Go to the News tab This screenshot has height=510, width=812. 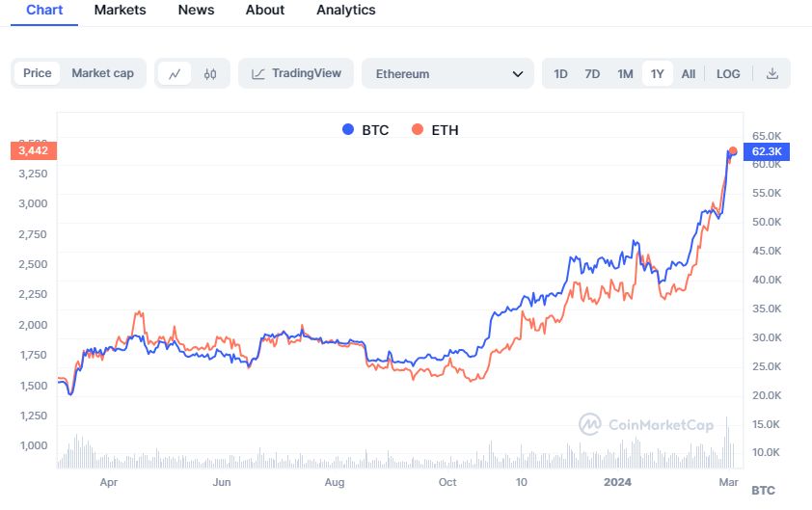click(197, 10)
